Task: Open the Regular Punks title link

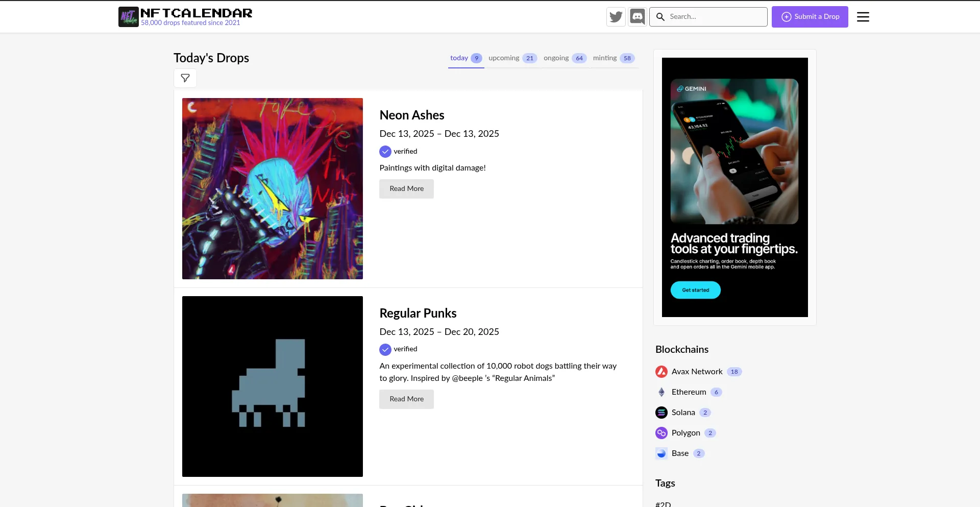Action: [418, 313]
